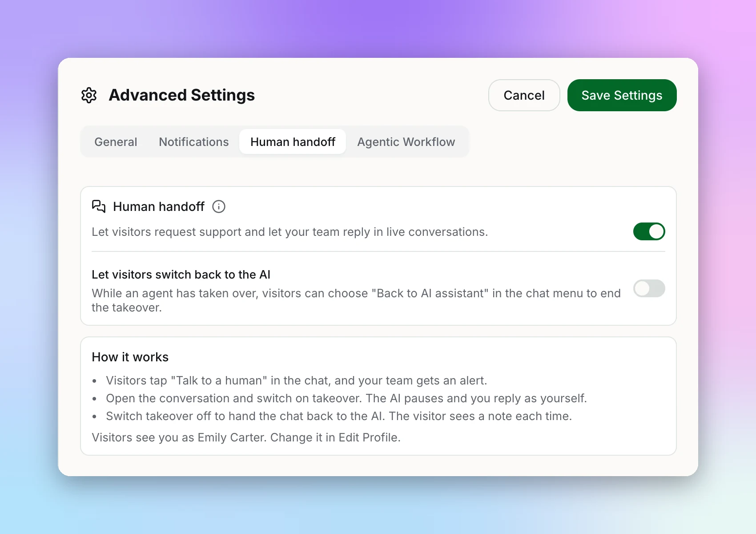Switch to the General tab
756x534 pixels.
point(116,142)
